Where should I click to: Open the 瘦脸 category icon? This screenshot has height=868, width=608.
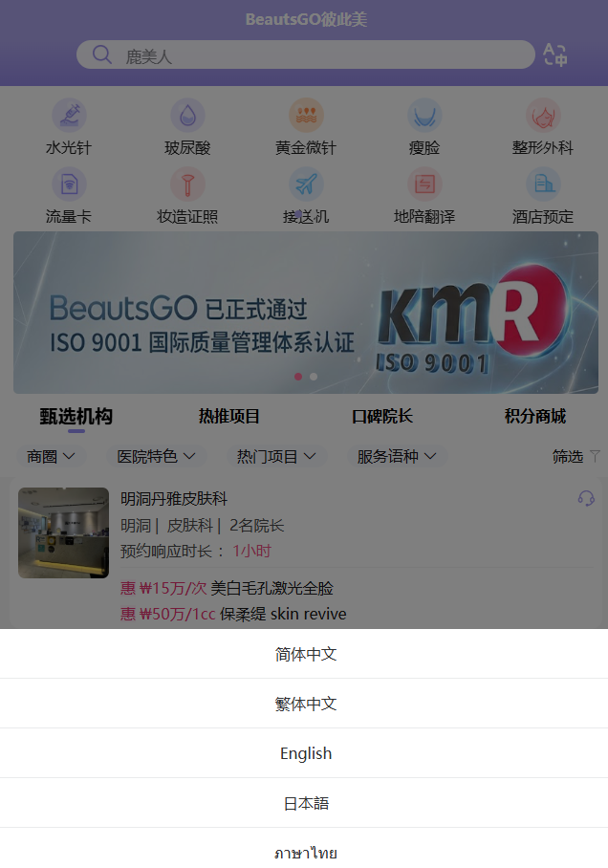click(424, 115)
